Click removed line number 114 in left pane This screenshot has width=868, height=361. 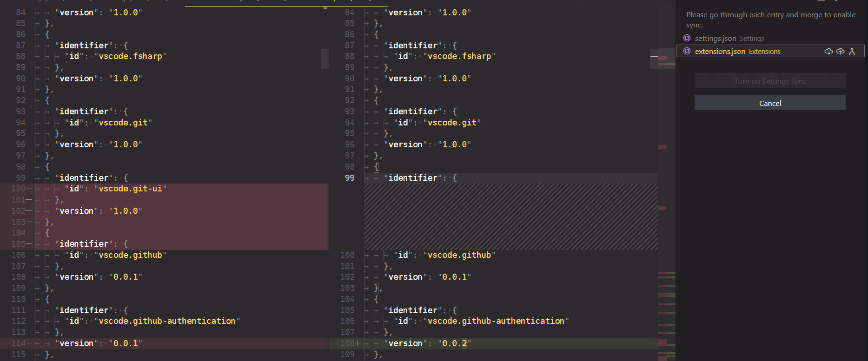click(x=19, y=343)
